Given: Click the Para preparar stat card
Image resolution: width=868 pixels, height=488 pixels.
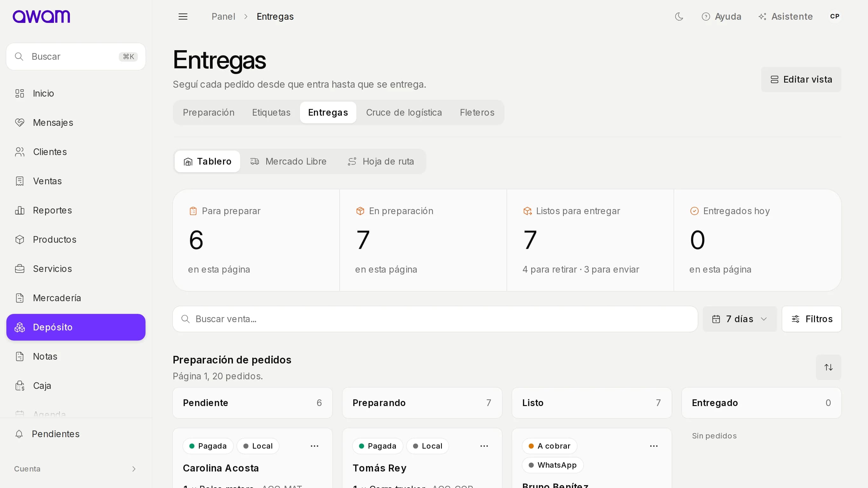Looking at the screenshot, I should [x=256, y=240].
